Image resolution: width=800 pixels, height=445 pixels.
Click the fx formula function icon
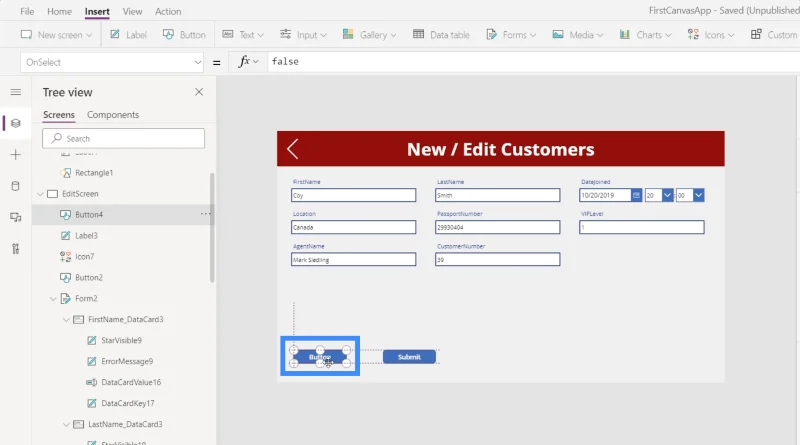[x=248, y=62]
